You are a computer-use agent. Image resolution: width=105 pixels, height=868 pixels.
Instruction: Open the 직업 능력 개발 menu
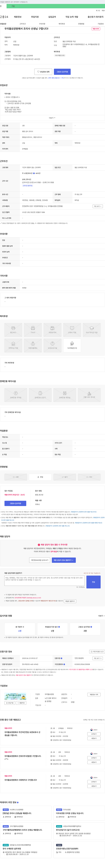point(72,17)
